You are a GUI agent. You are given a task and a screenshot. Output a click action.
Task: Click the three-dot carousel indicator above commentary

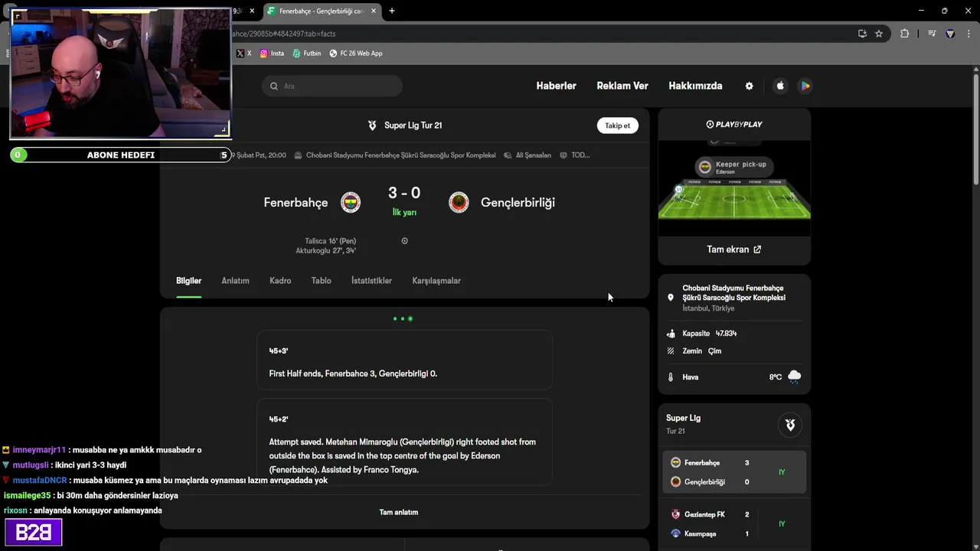click(403, 318)
